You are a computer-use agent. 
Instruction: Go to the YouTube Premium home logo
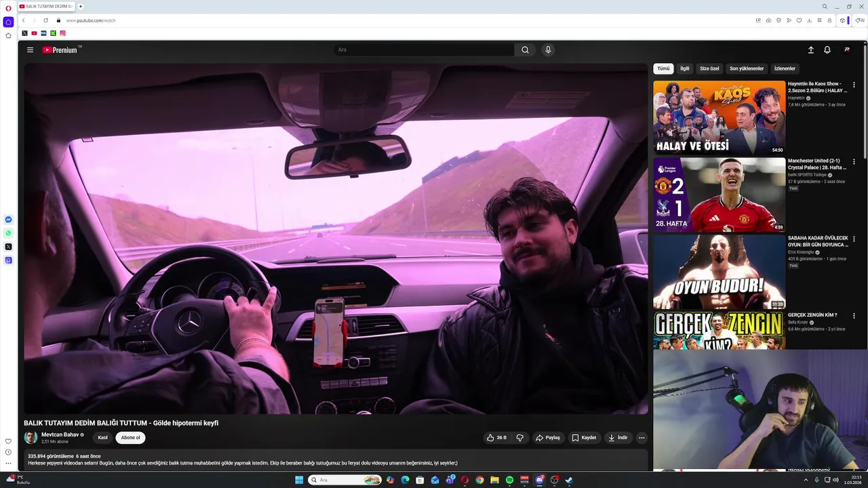click(61, 49)
